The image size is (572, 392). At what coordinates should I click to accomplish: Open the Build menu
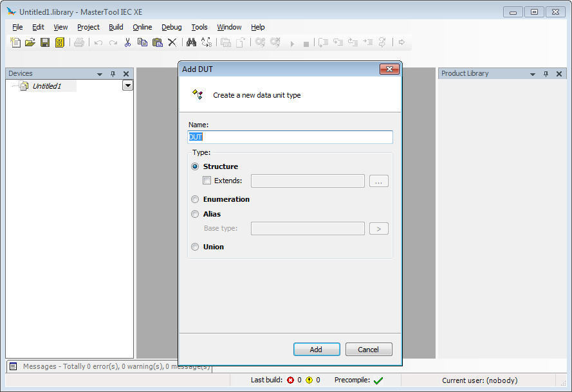(x=116, y=27)
